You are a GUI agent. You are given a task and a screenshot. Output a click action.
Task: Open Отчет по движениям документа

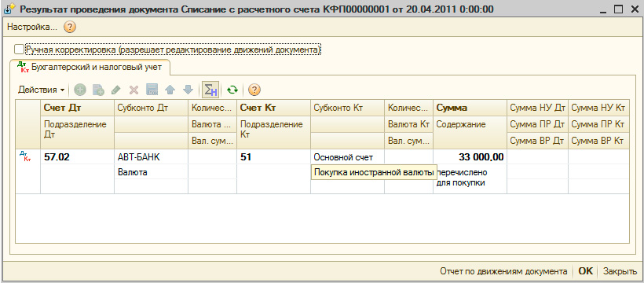(x=503, y=271)
